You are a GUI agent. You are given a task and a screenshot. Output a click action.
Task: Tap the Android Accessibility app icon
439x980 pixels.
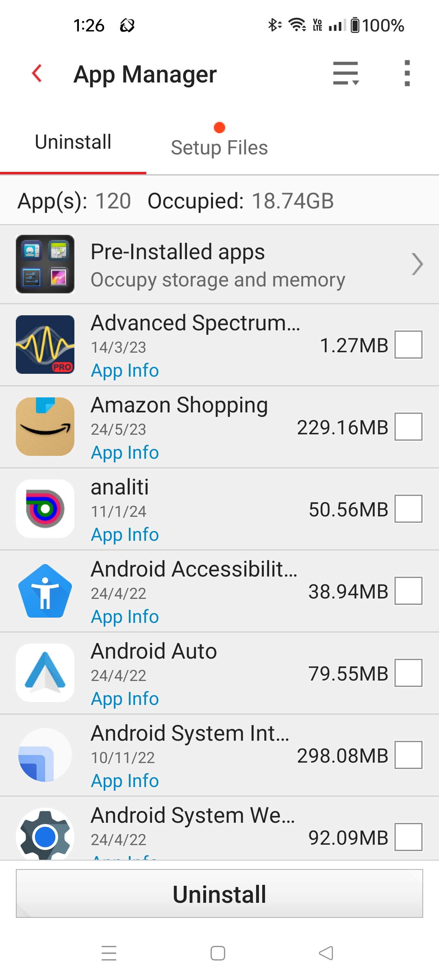[x=45, y=591]
